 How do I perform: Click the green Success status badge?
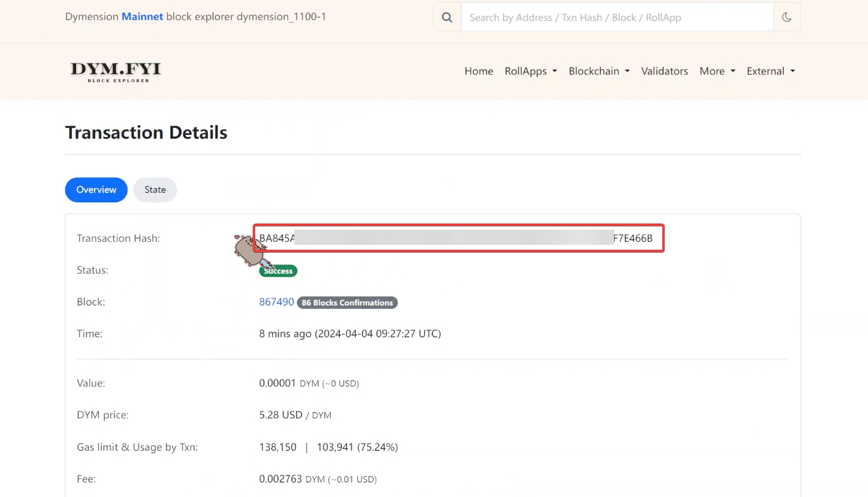click(278, 271)
